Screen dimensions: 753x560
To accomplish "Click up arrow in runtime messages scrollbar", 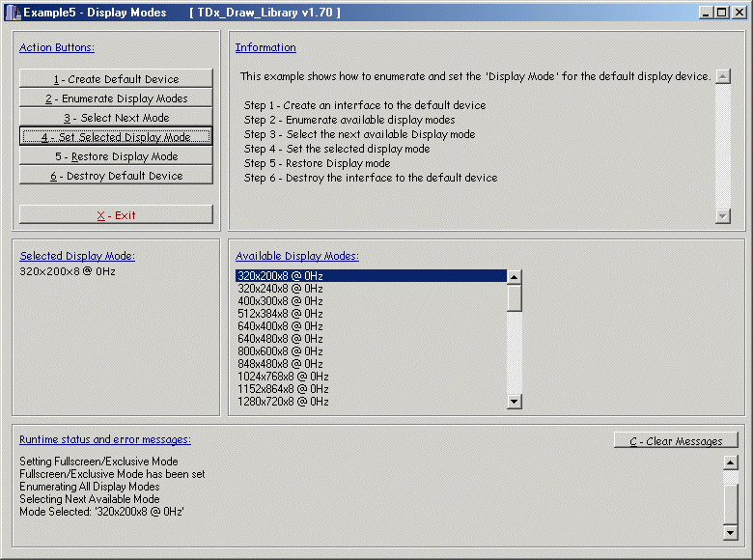I will click(731, 462).
